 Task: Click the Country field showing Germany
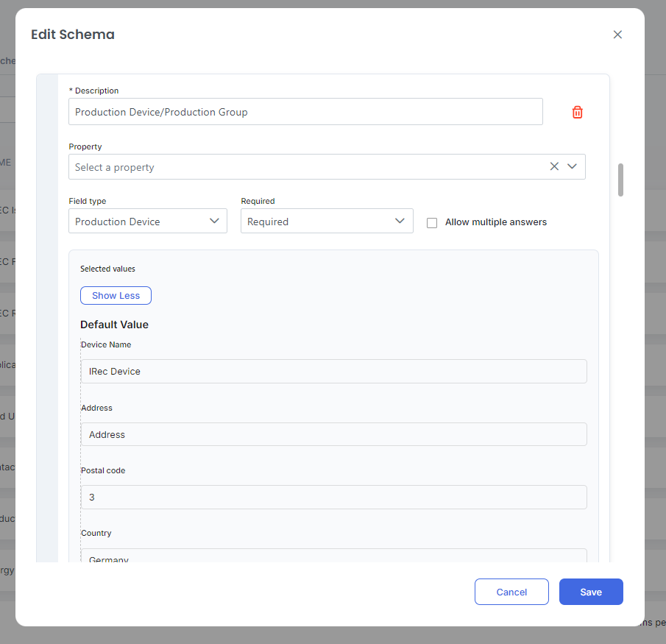[334, 556]
